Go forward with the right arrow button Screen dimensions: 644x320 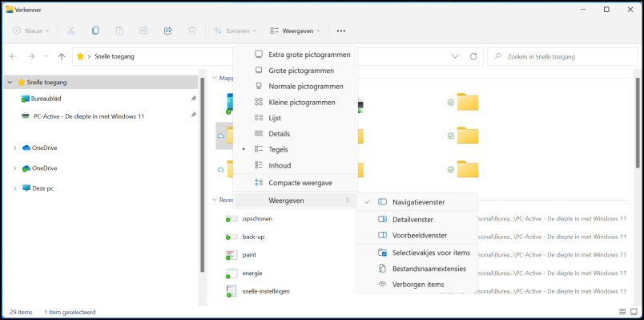pyautogui.click(x=31, y=57)
